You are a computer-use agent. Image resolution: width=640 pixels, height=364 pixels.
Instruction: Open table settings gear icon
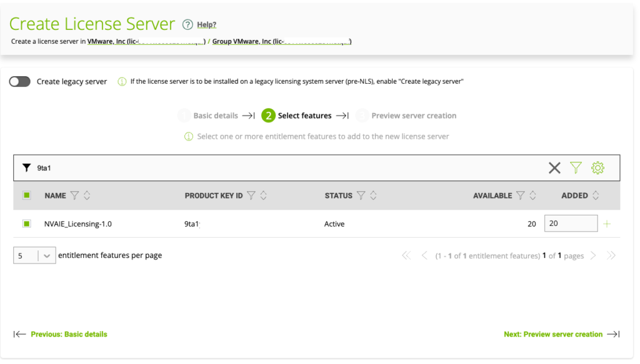(598, 167)
